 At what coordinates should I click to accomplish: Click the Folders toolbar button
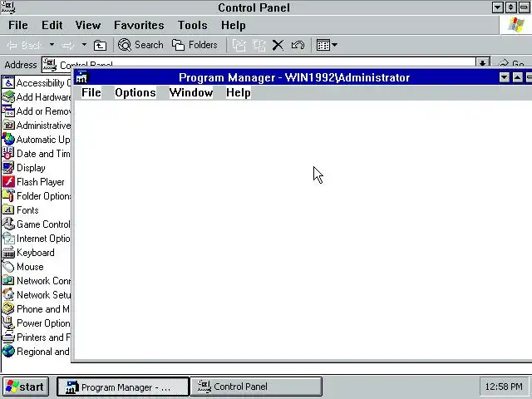pos(195,45)
